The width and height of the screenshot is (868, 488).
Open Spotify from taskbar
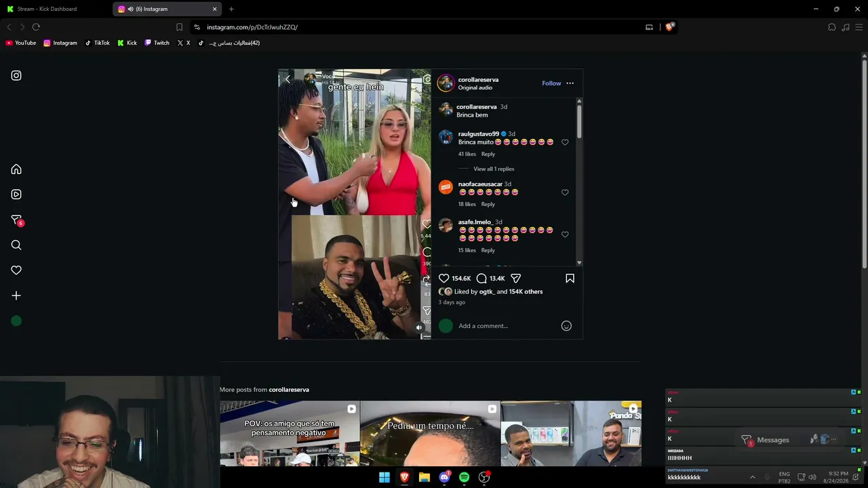point(464,477)
